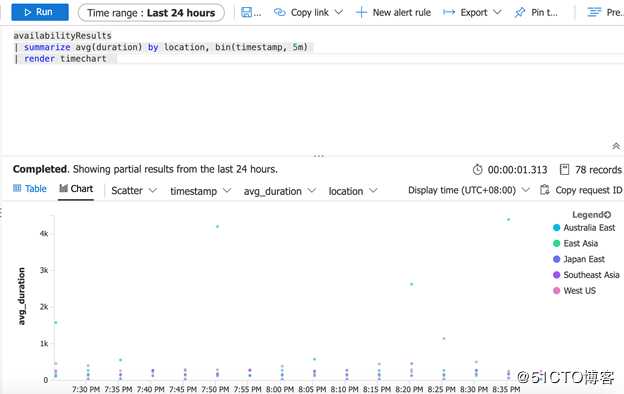Open the avg_duration y-axis dropdown
The width and height of the screenshot is (624, 394).
click(279, 191)
